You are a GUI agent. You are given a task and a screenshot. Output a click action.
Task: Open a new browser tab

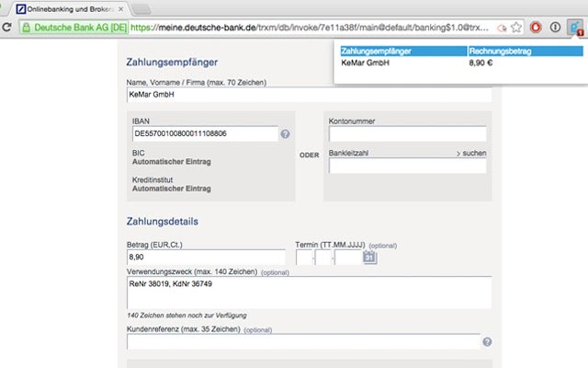(141, 9)
